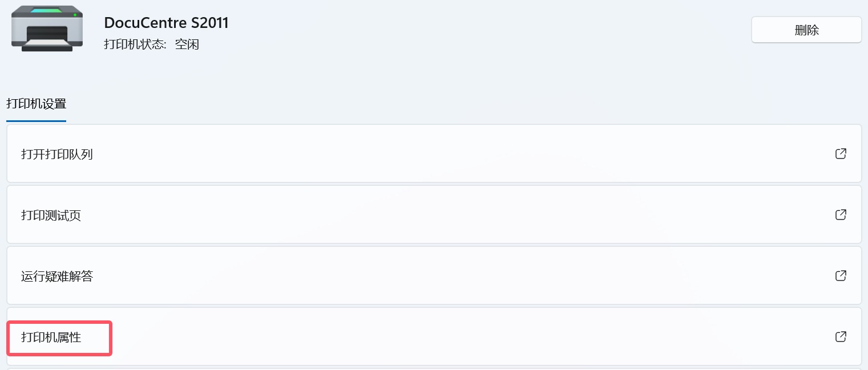Click the external-link icon for 运行疑难解答
The height and width of the screenshot is (370, 868).
tap(840, 276)
